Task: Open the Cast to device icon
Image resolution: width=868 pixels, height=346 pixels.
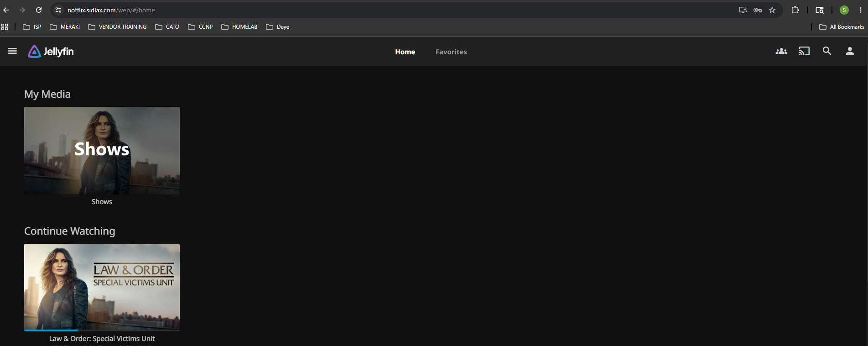Action: 804,51
